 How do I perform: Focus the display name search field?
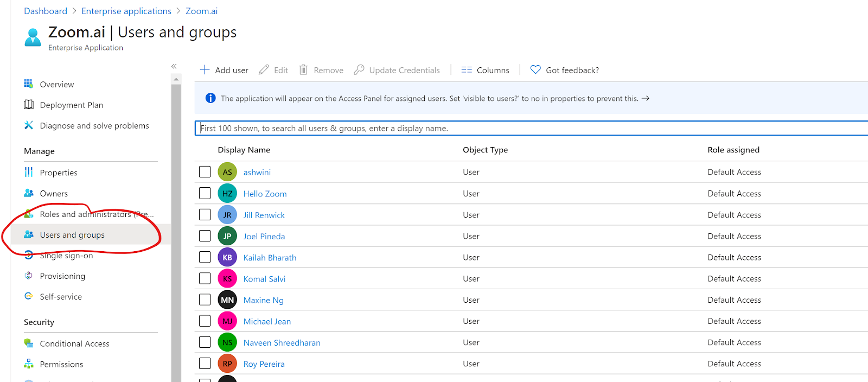click(532, 128)
